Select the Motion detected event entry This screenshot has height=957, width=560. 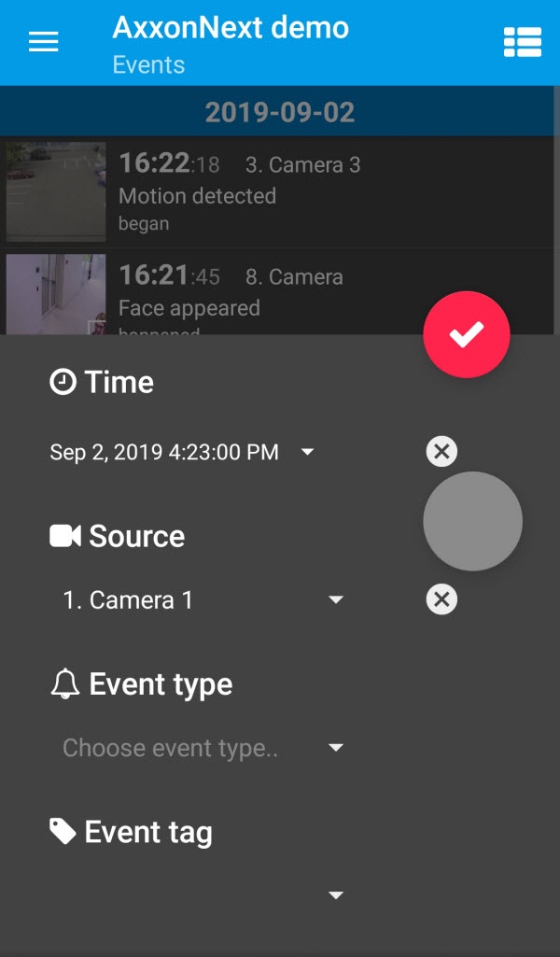point(280,195)
